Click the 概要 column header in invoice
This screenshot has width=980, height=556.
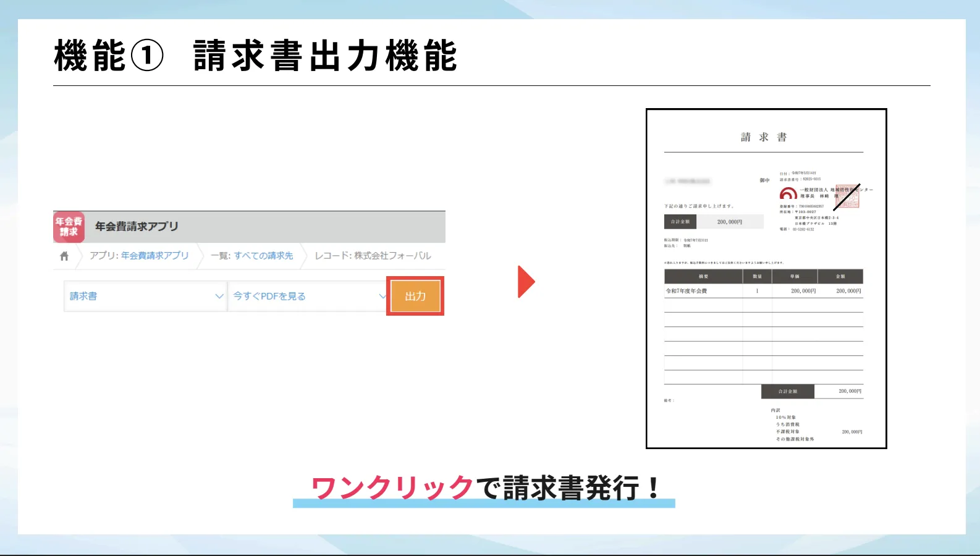[703, 277]
